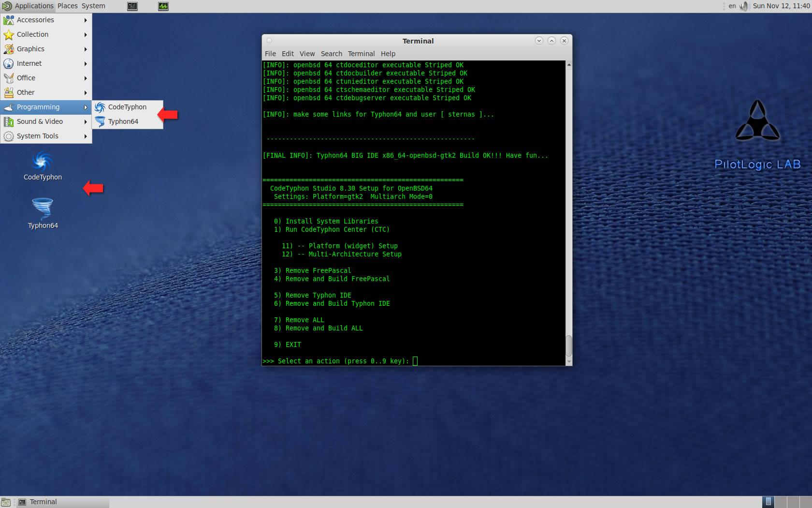Close the Terminal window
Viewport: 812px width, 508px height.
[x=564, y=41]
